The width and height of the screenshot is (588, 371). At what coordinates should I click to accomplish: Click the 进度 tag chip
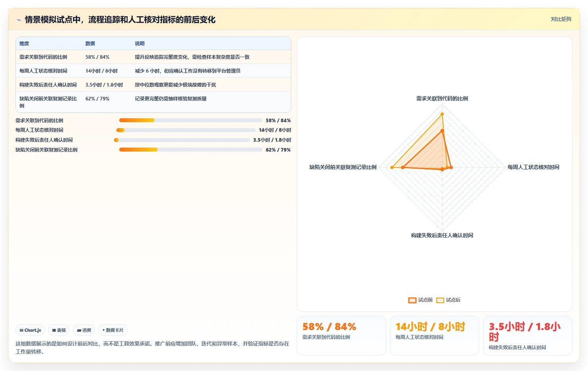84,330
